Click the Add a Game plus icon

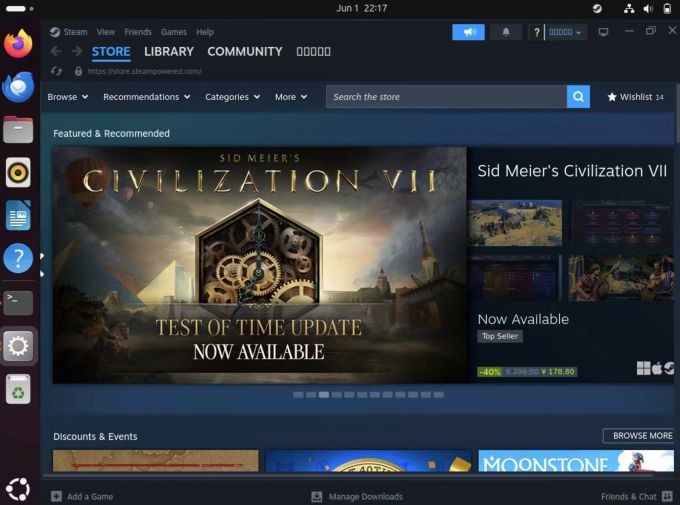coord(56,496)
